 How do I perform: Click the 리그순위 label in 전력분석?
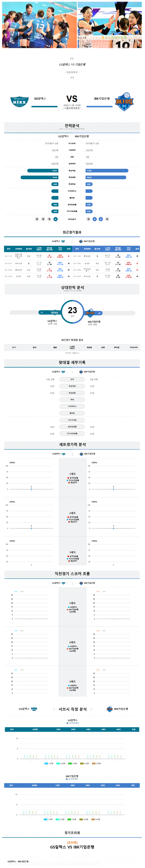[72, 144]
